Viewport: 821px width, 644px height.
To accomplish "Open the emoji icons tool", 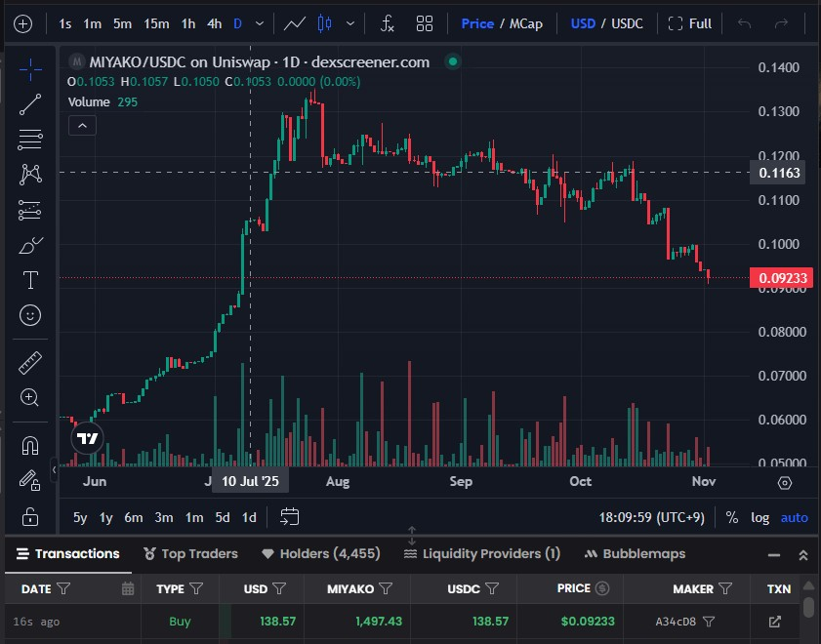I will click(x=30, y=315).
